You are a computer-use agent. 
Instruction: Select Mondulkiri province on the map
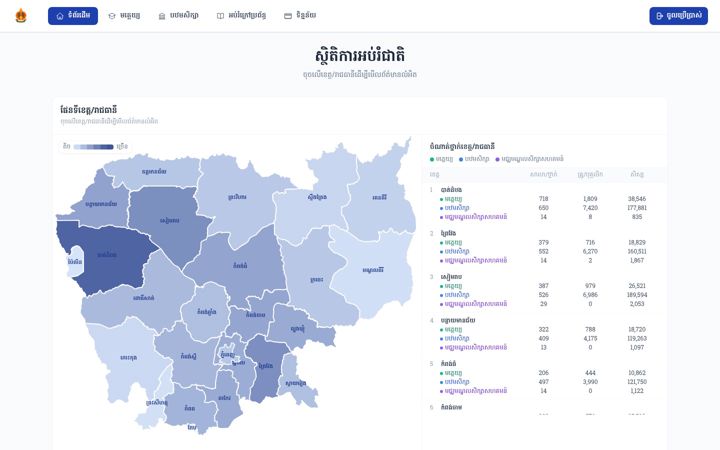[373, 270]
